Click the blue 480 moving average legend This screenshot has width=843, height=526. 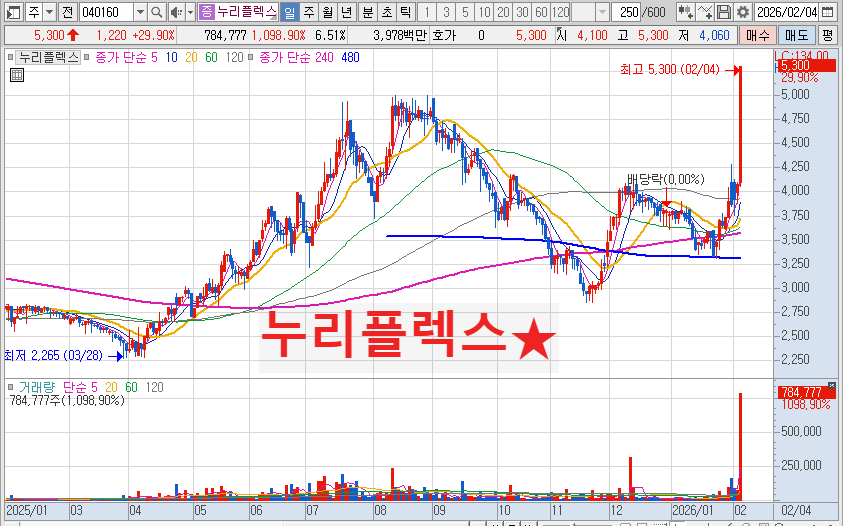(351, 58)
